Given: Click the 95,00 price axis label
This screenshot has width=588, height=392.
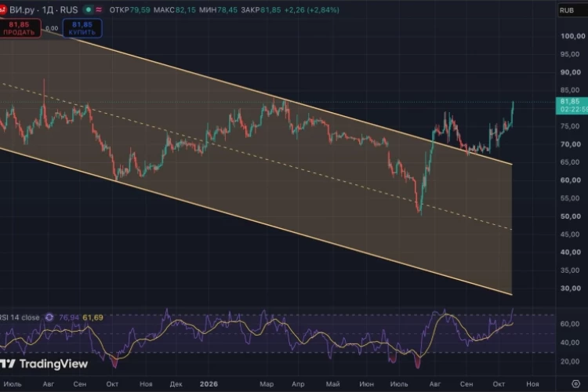Looking at the screenshot, I should click(570, 54).
